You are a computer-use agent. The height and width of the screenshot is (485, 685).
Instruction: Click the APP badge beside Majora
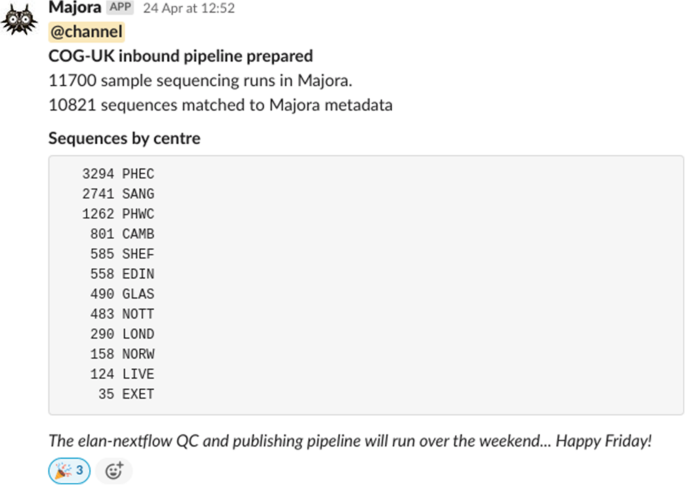120,8
